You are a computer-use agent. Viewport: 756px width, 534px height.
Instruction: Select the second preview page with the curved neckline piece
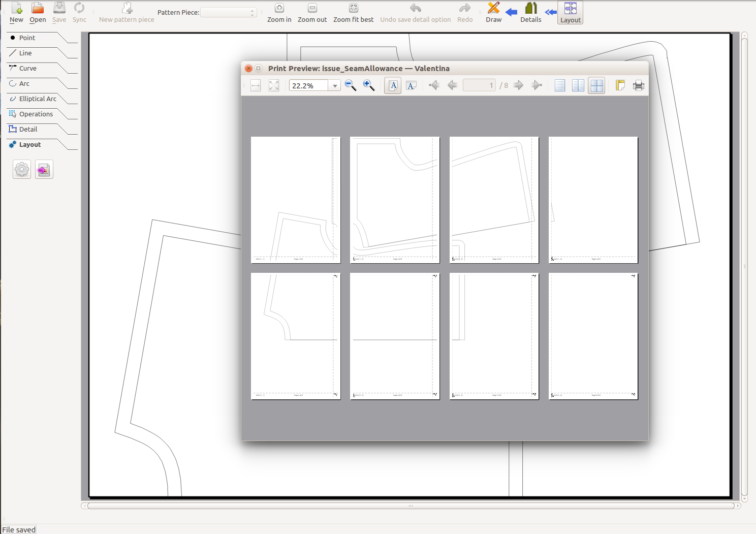pyautogui.click(x=395, y=200)
